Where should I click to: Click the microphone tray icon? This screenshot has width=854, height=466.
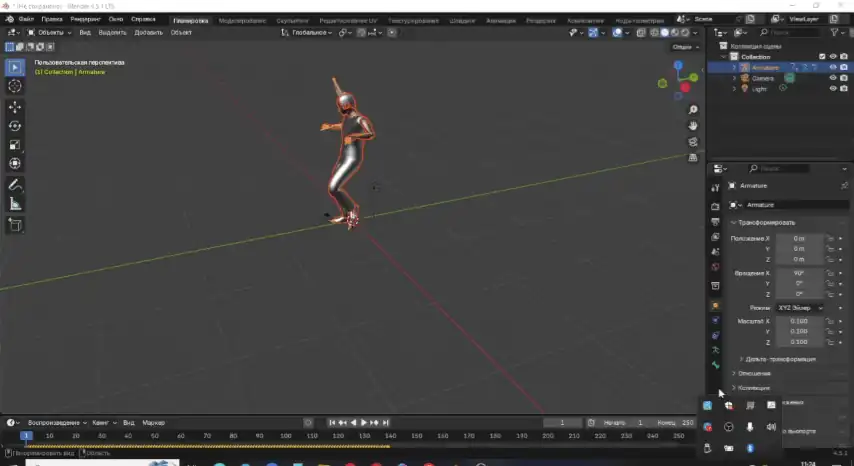click(x=750, y=427)
